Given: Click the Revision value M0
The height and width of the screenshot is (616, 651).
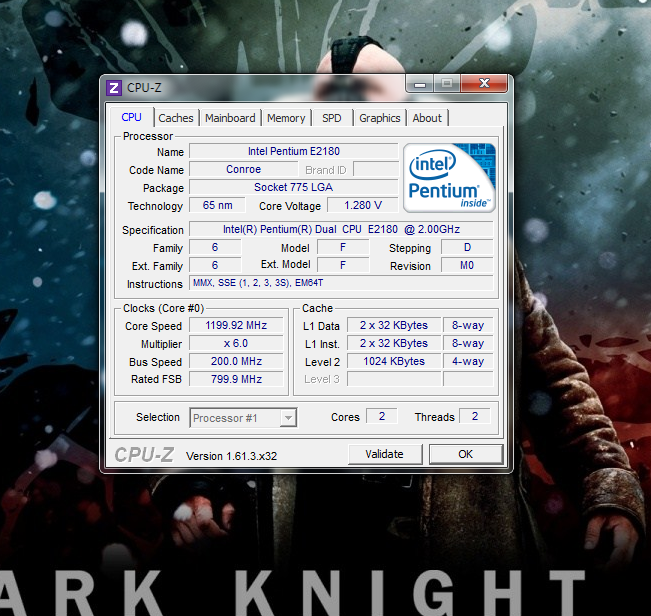Looking at the screenshot, I should [x=467, y=265].
